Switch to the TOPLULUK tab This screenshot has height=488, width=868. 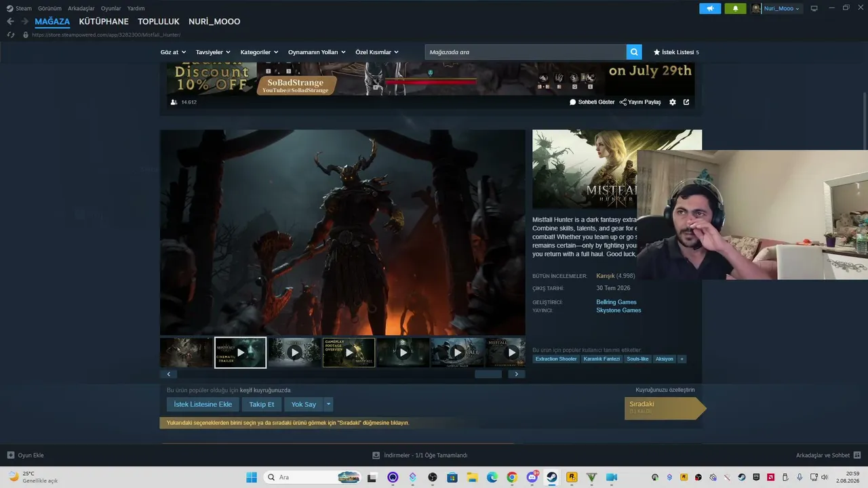pyautogui.click(x=159, y=22)
